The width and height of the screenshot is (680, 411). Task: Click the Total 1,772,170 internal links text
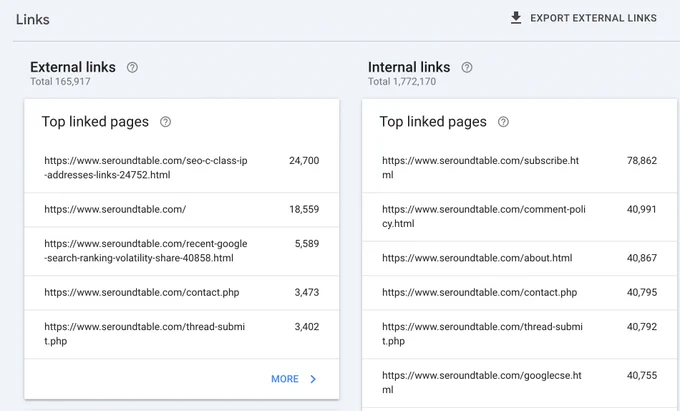point(402,82)
